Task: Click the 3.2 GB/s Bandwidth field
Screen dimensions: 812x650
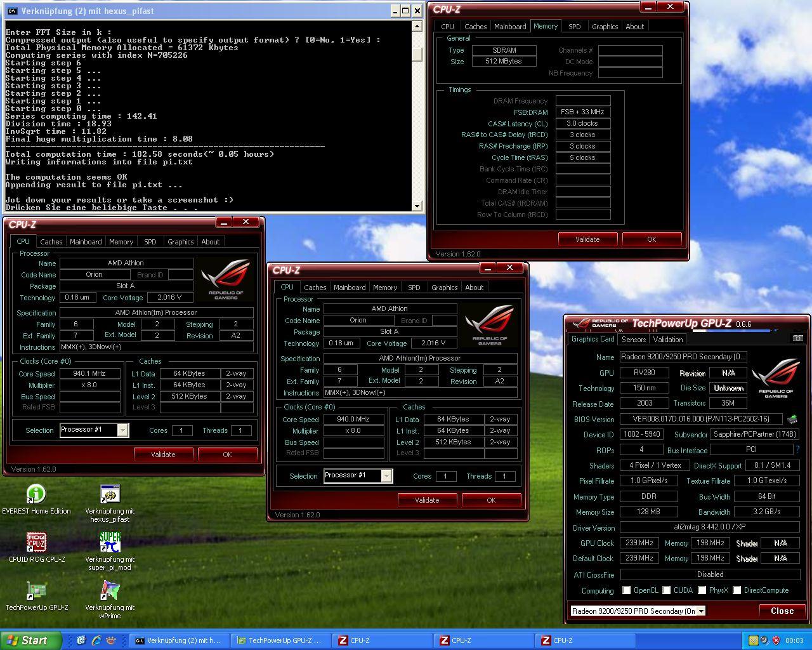Action: pyautogui.click(x=766, y=512)
